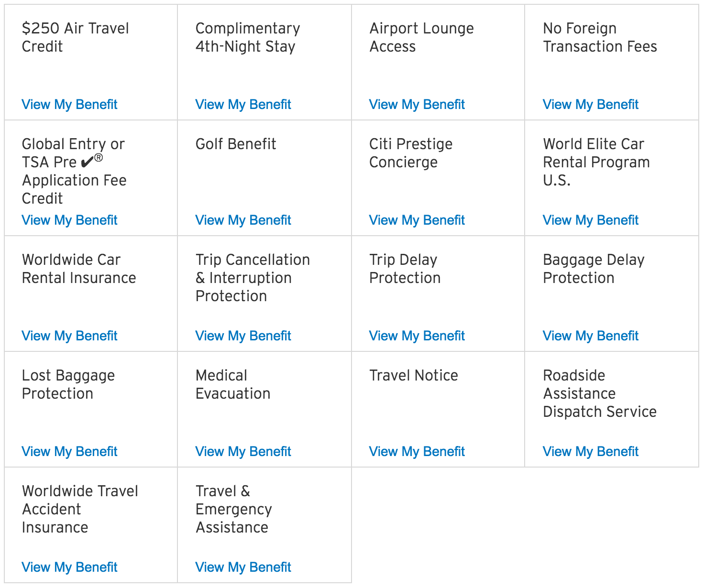The width and height of the screenshot is (704, 588).
Task: Select the Travel Notice card heading
Action: (x=414, y=375)
